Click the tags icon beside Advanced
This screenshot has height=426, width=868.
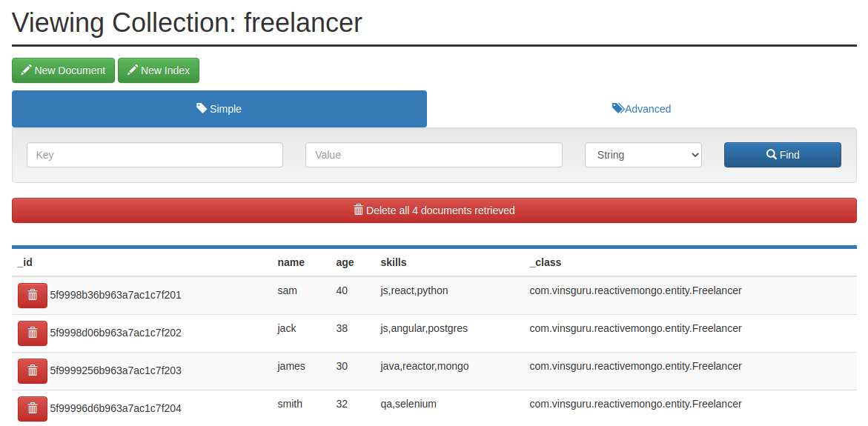[617, 108]
